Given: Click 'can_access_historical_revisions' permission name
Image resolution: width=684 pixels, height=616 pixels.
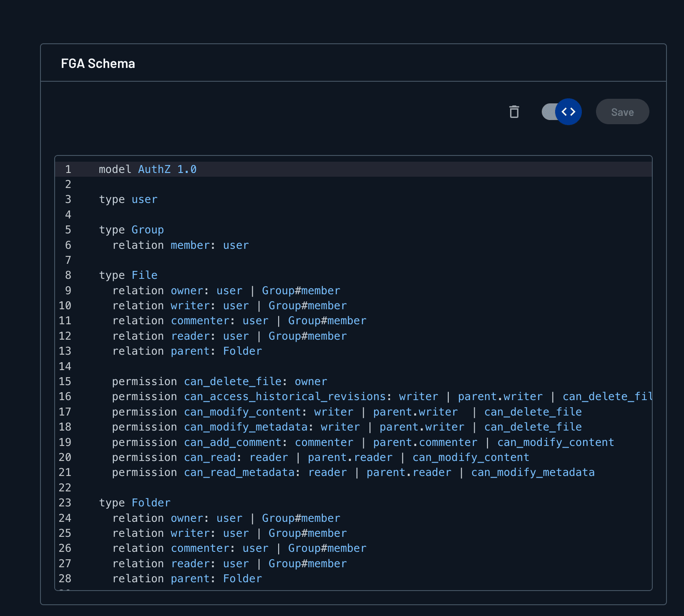Looking at the screenshot, I should [x=285, y=396].
